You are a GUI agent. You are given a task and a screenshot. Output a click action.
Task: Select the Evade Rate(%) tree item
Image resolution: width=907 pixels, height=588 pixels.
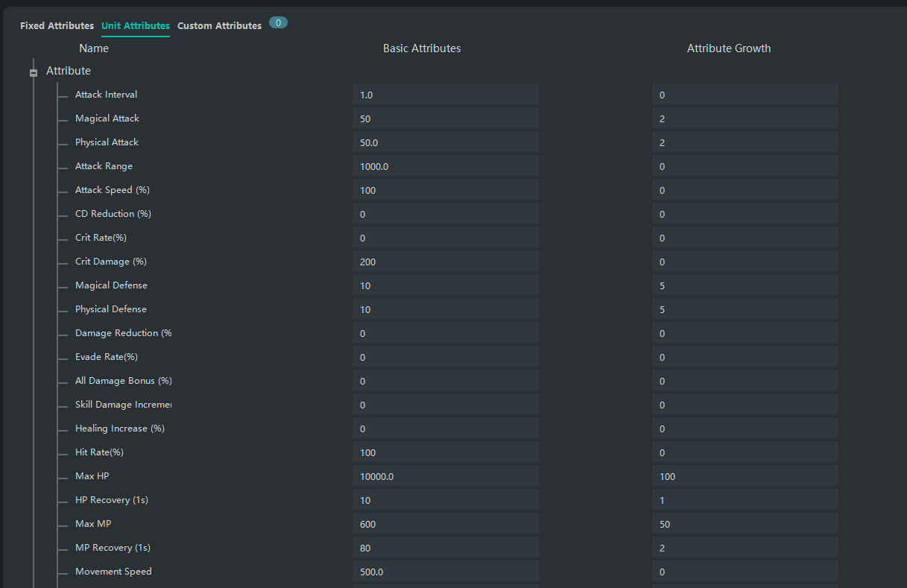pos(107,357)
